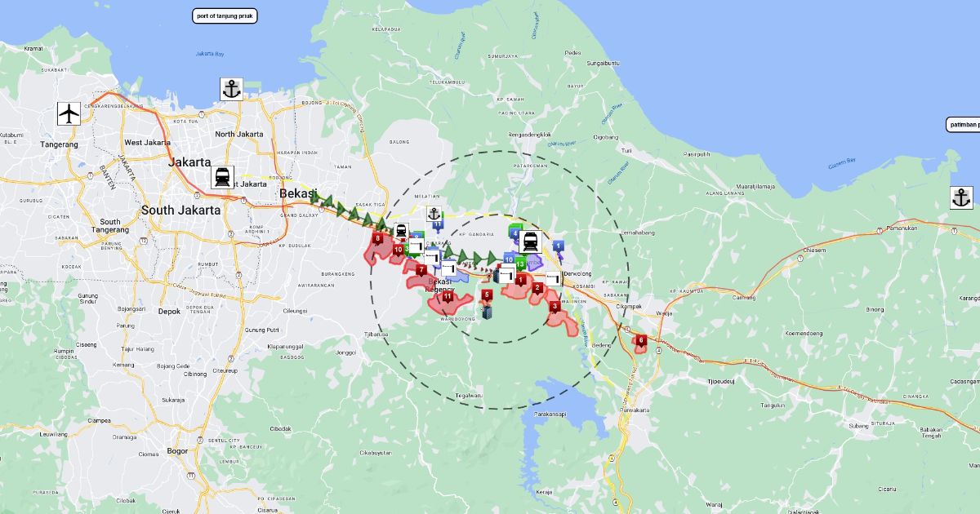Open red marker 11 on Bekasi Regency

(447, 296)
